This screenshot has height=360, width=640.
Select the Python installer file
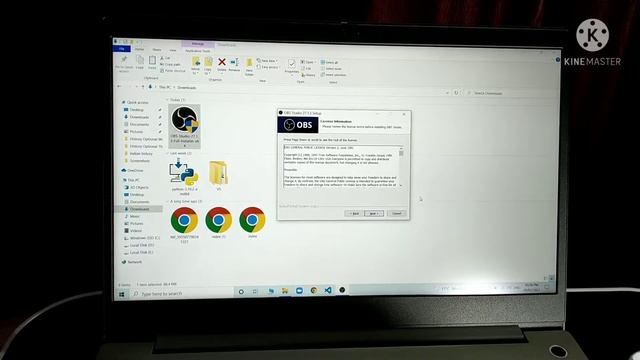click(x=184, y=176)
